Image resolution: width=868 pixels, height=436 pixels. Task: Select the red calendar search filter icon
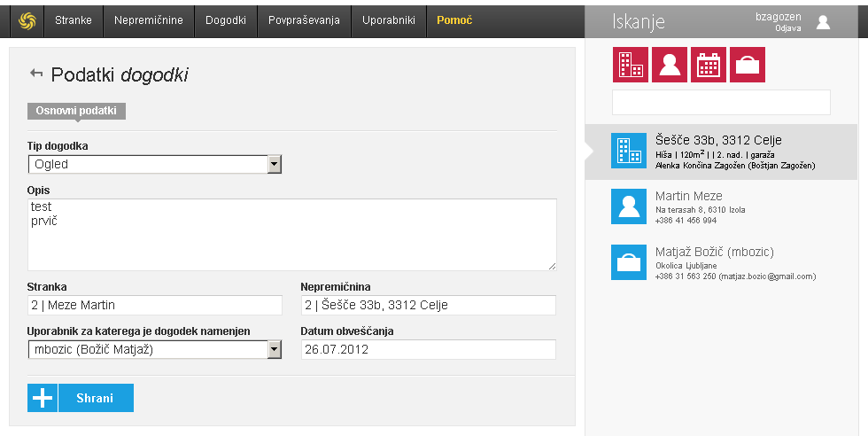708,65
